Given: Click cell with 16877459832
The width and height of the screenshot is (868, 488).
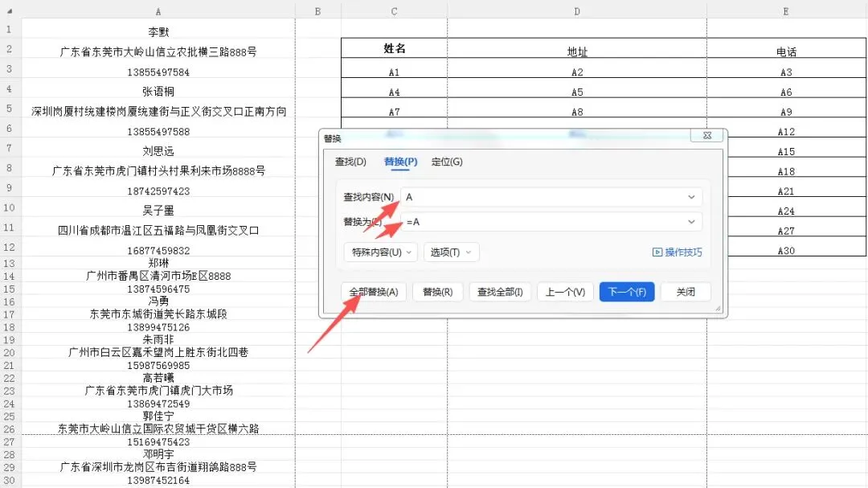Looking at the screenshot, I should pyautogui.click(x=158, y=250).
